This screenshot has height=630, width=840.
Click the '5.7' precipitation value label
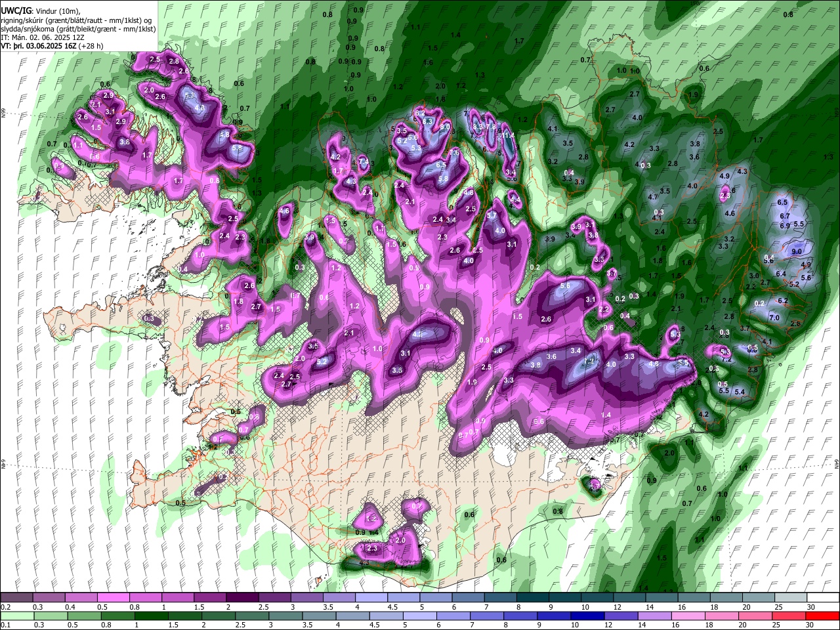point(492,215)
